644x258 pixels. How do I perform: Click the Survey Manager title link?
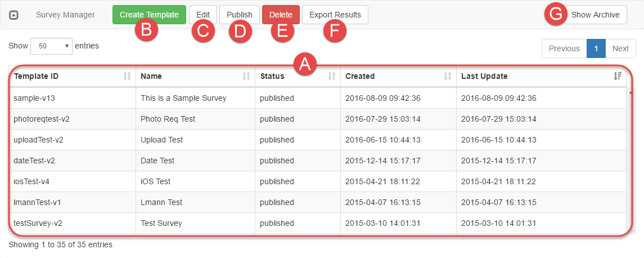(x=65, y=15)
